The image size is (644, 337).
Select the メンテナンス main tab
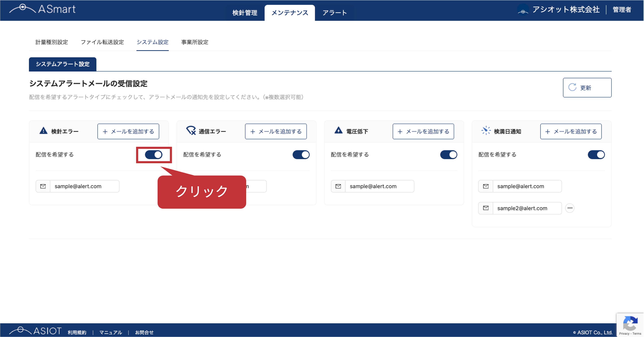(290, 13)
